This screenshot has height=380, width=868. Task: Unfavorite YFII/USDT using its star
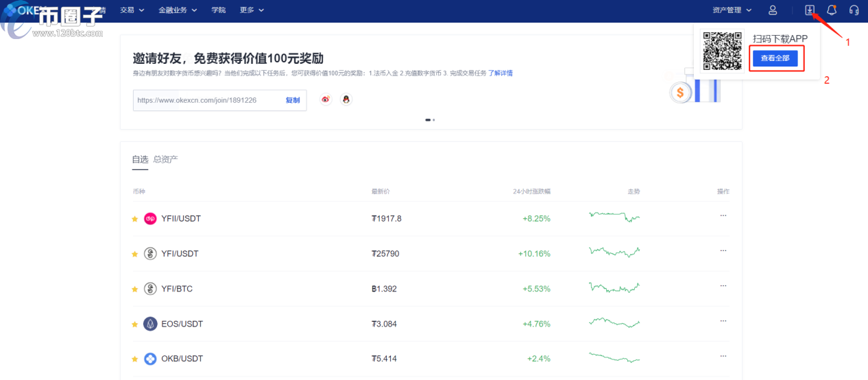pyautogui.click(x=134, y=219)
